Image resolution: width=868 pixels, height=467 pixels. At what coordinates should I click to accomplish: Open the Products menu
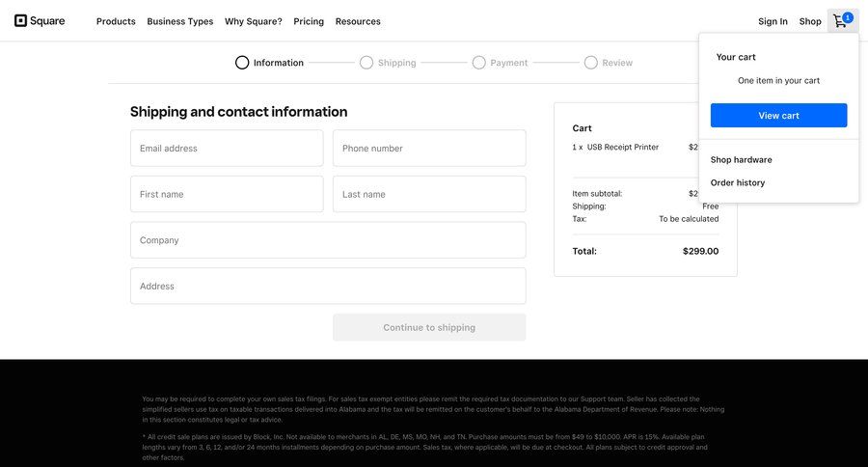coord(116,21)
